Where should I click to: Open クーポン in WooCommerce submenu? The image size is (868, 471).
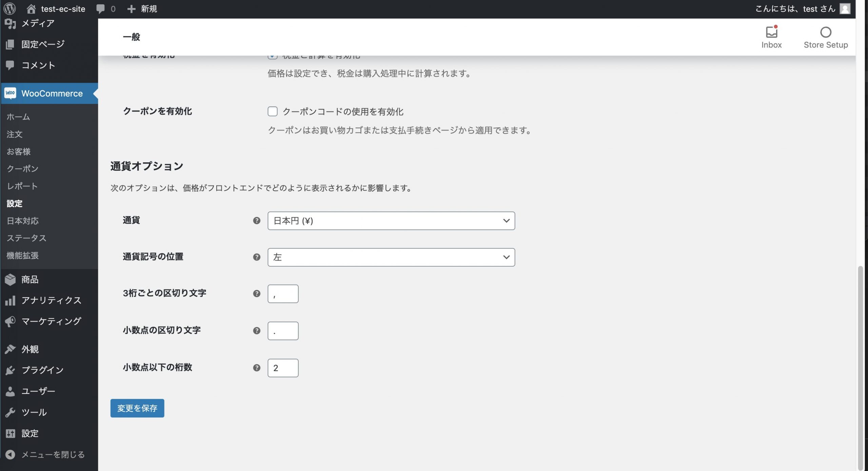pos(22,169)
